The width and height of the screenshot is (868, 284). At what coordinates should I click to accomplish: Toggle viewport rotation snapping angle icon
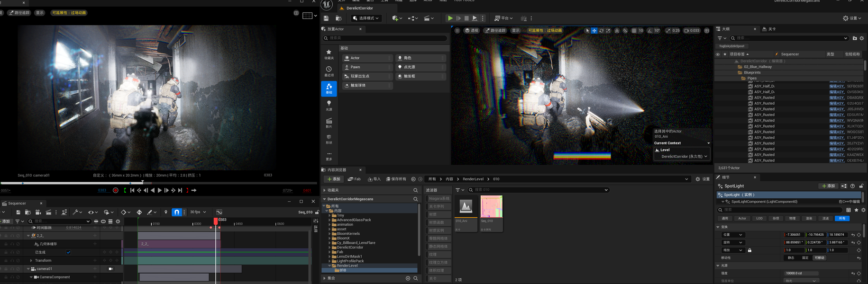coord(649,30)
